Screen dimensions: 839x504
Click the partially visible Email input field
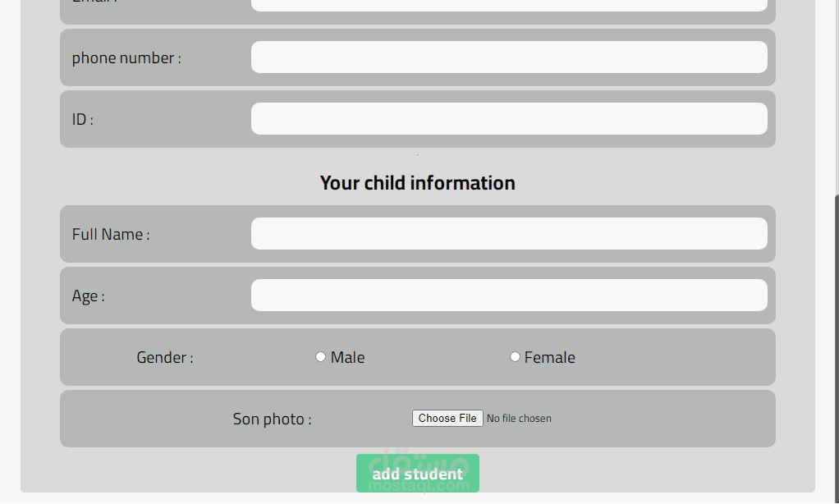509,5
